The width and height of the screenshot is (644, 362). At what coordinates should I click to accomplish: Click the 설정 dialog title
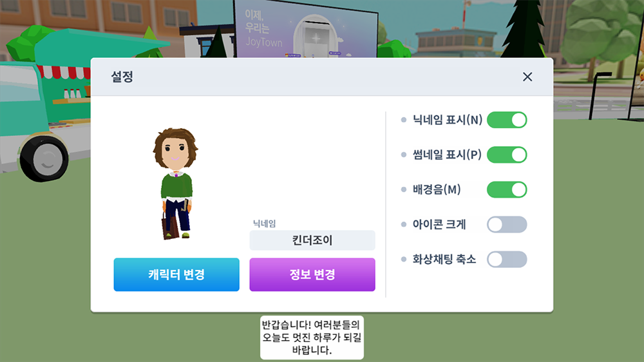click(x=122, y=77)
